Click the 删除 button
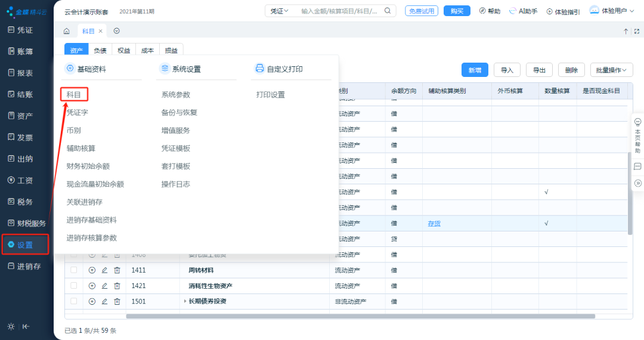644x340 pixels. click(571, 70)
